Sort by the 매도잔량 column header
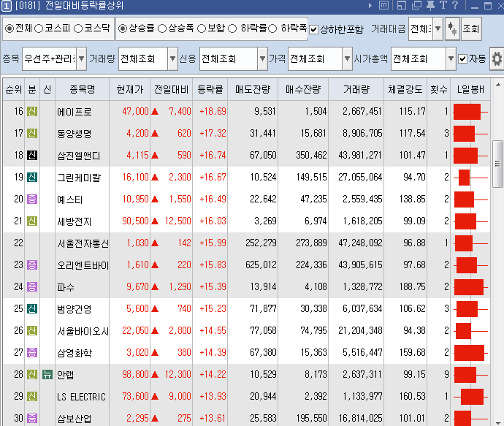 253,89
